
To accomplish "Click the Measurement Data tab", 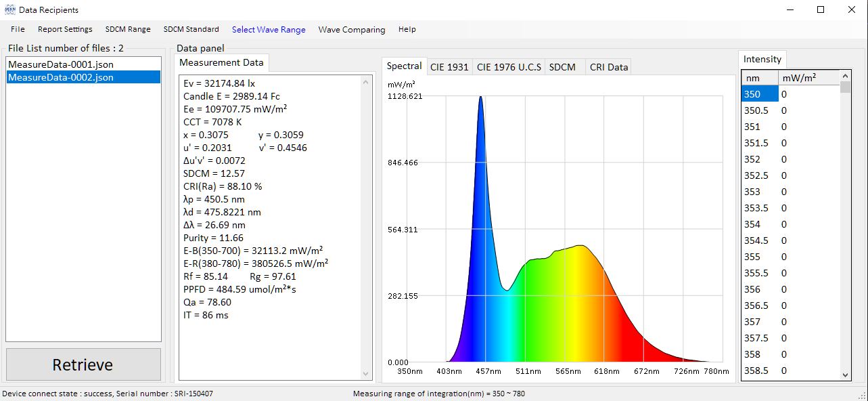I will [x=221, y=62].
